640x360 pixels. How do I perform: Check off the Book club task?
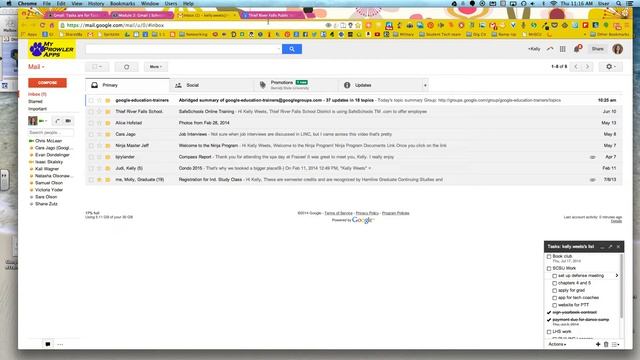coord(549,257)
